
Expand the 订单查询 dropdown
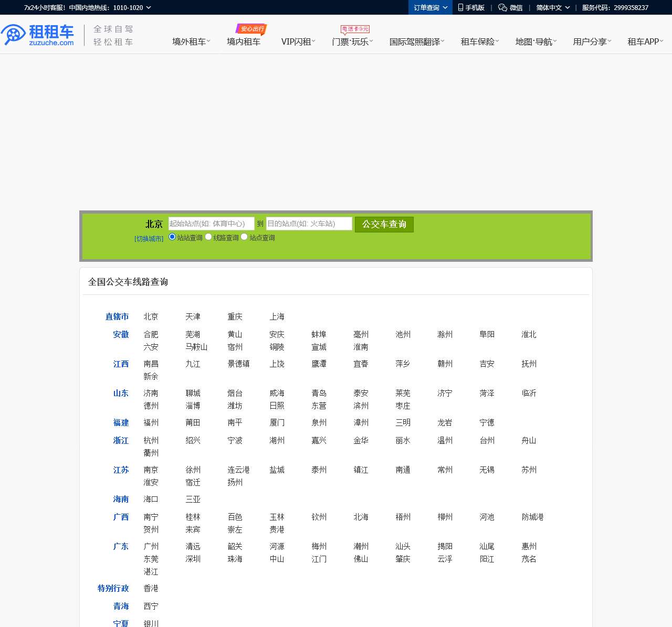pyautogui.click(x=430, y=7)
